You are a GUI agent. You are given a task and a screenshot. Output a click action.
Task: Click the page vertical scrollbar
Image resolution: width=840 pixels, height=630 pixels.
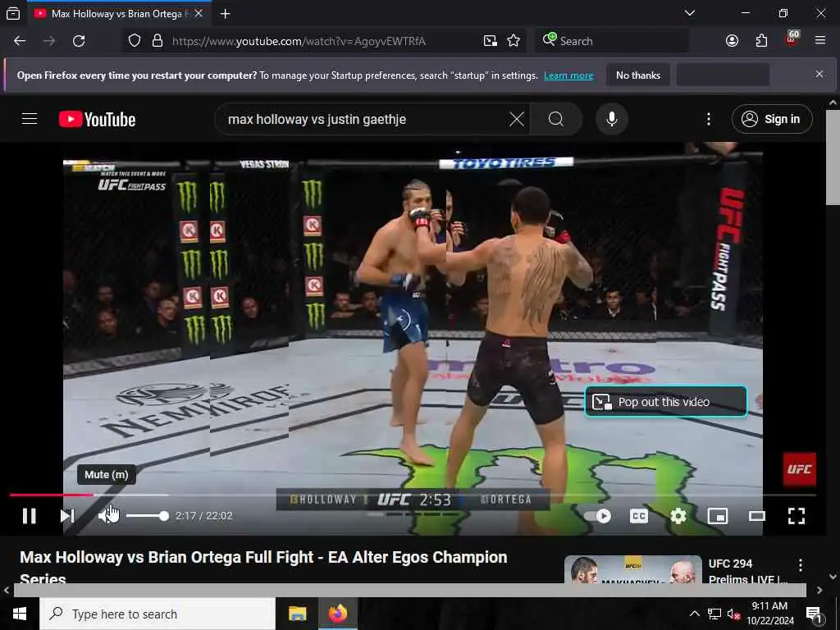pos(833,157)
